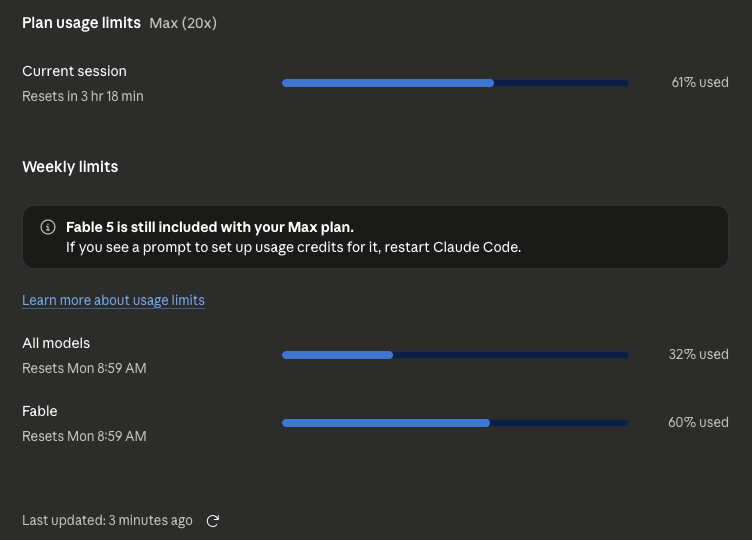Click the All models usage bar
The image size is (752, 540).
pyautogui.click(x=455, y=355)
